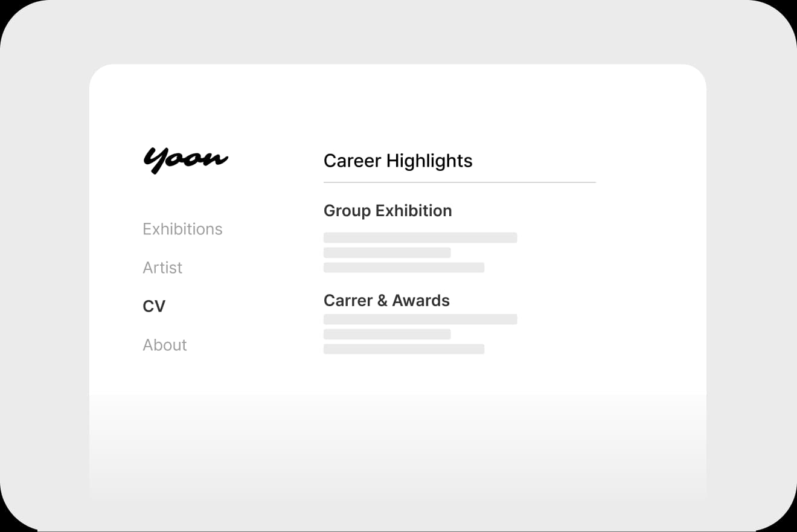
Task: Click second placeholder line under Group Exhibition
Action: (x=387, y=252)
